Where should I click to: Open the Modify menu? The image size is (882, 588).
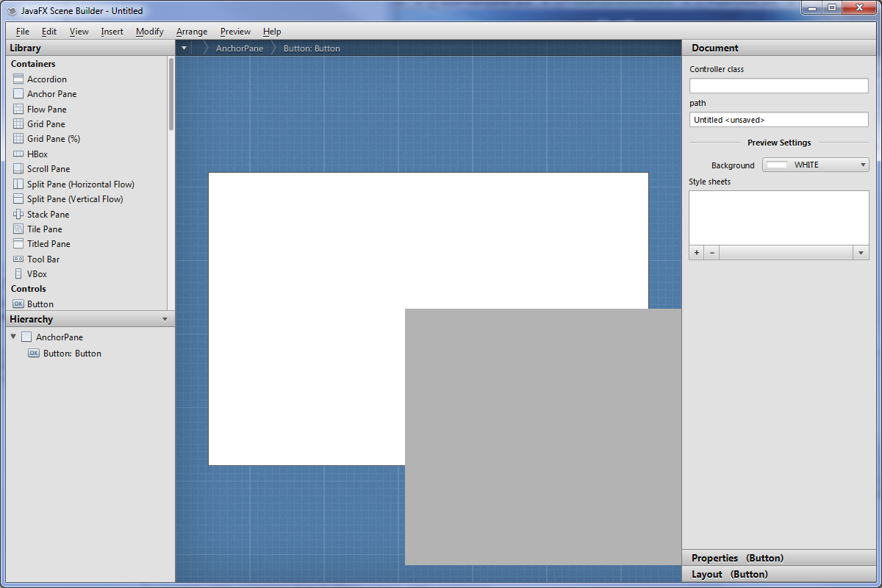point(149,32)
